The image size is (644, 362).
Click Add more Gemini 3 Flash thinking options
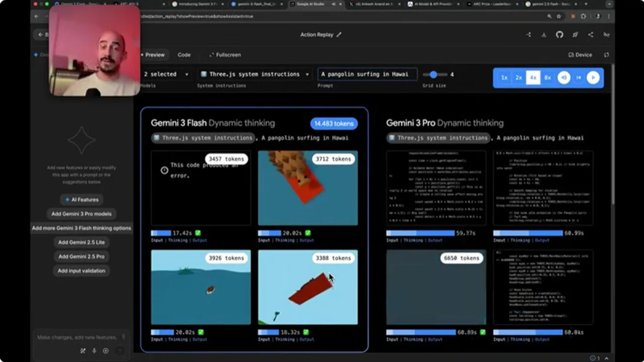click(x=82, y=228)
